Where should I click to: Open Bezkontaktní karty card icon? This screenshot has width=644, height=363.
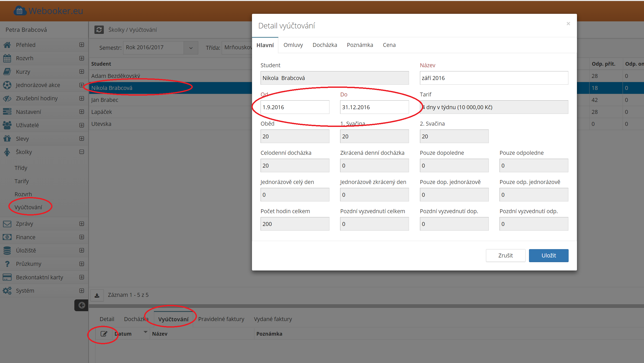pyautogui.click(x=7, y=277)
